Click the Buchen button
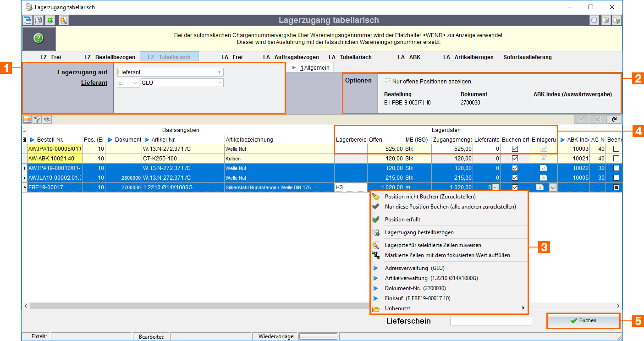This screenshot has width=644, height=341. (x=583, y=321)
